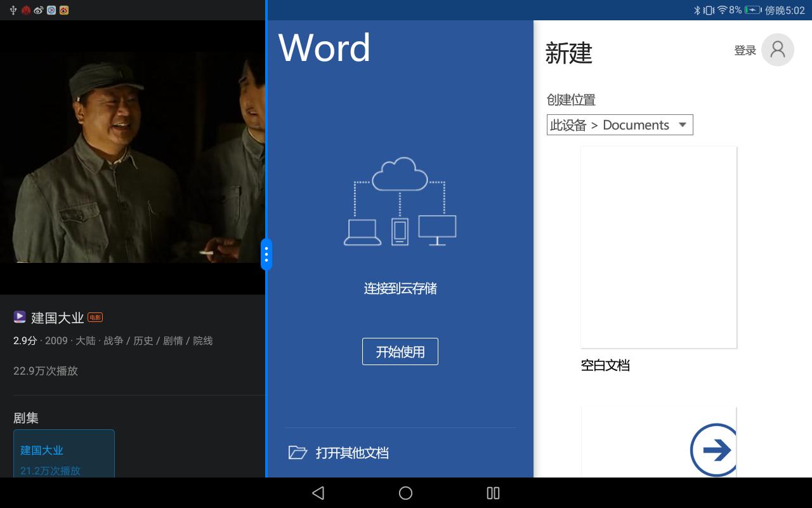Tap the dark red app notification icon
The image size is (812, 508).
coord(26,10)
